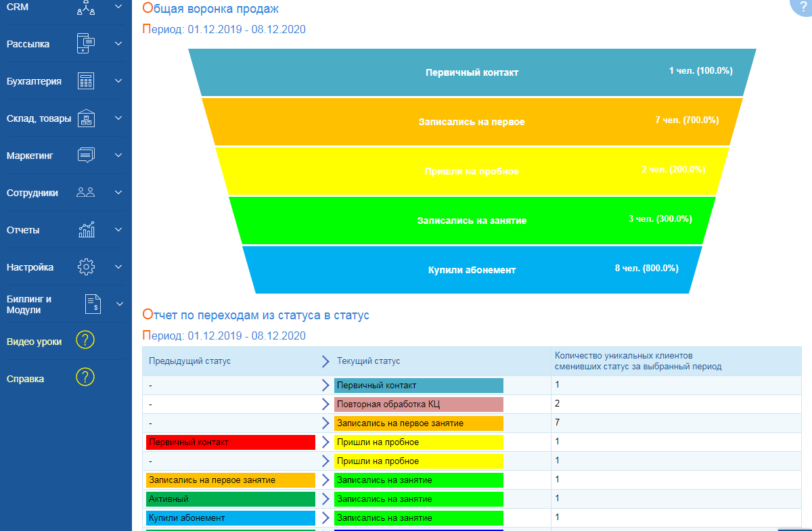Open the Бухгалтерия menu item
Screen dimensions: 812x531
(34, 81)
